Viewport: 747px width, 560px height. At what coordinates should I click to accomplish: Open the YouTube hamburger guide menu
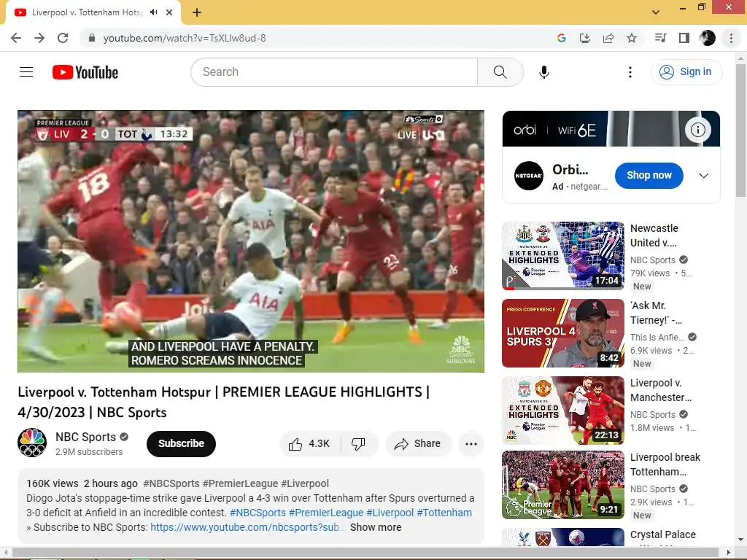pos(26,72)
